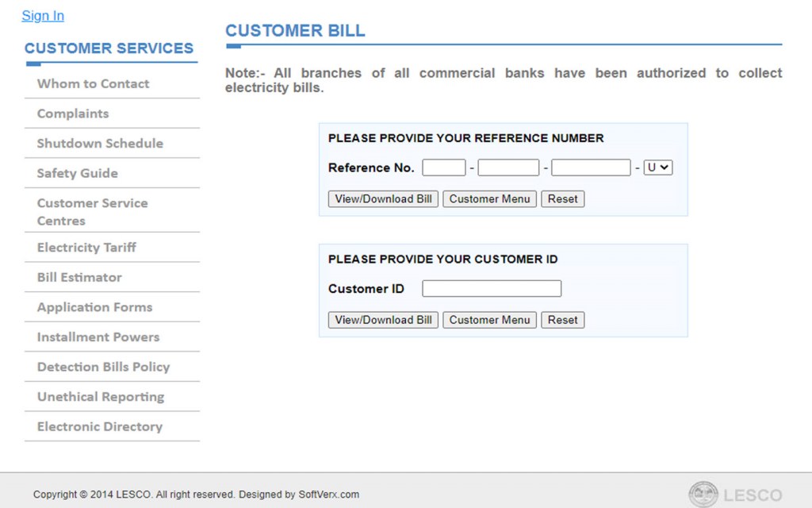Focus second Reference No. input box
This screenshot has height=508, width=812.
pyautogui.click(x=508, y=167)
